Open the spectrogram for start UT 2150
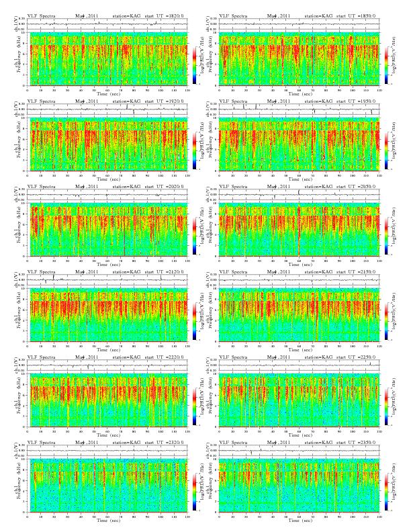411x532 pixels. coord(300,315)
